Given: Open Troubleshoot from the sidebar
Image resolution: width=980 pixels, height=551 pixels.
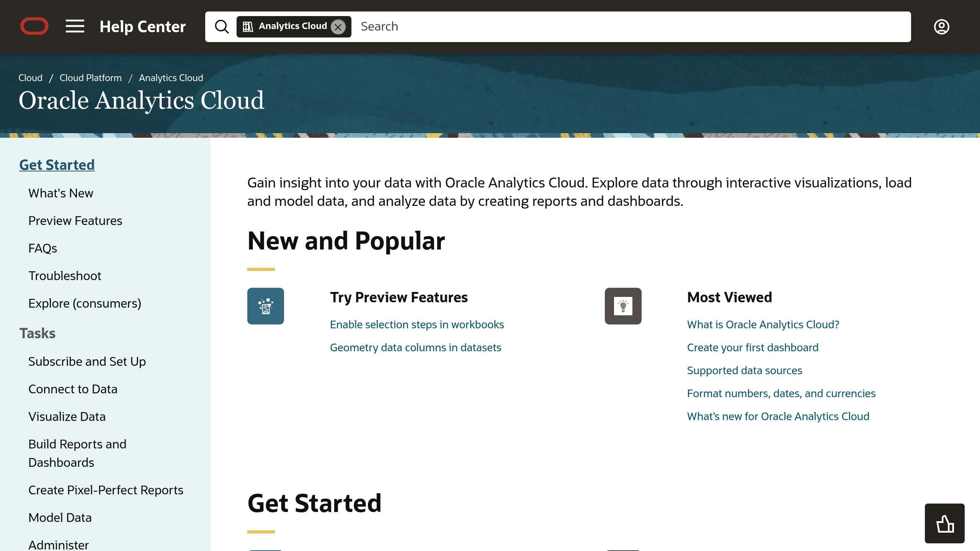Looking at the screenshot, I should coord(65,276).
